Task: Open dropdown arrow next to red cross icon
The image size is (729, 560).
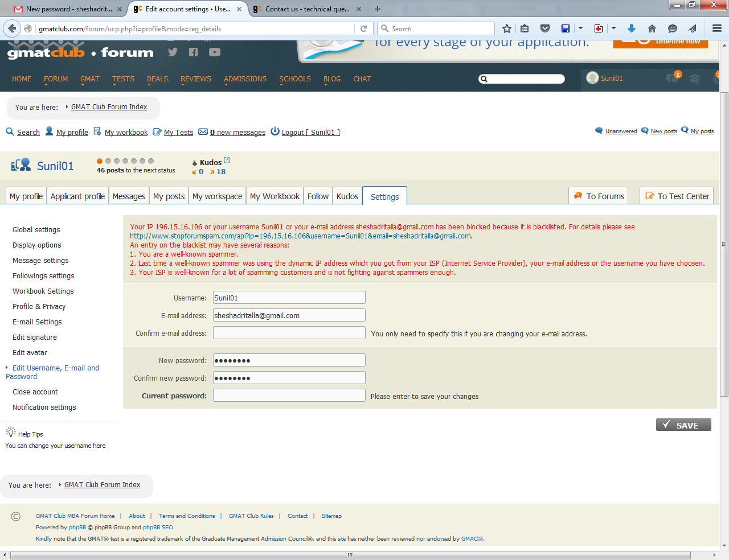Action: click(613, 28)
